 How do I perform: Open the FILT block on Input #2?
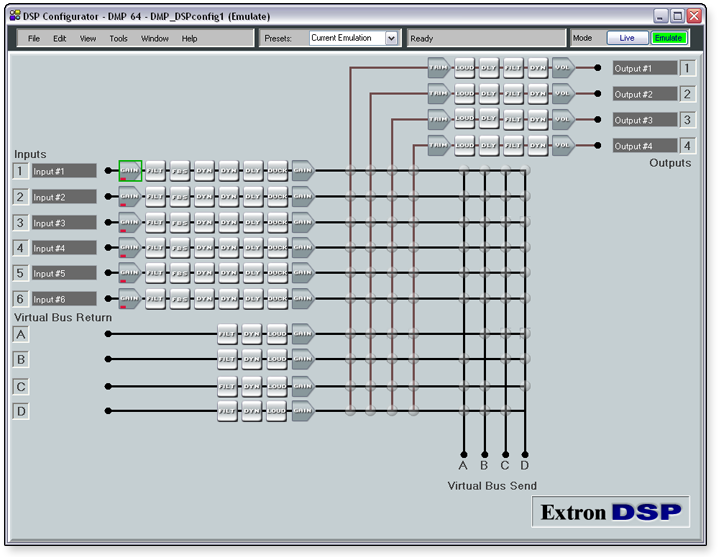(155, 197)
